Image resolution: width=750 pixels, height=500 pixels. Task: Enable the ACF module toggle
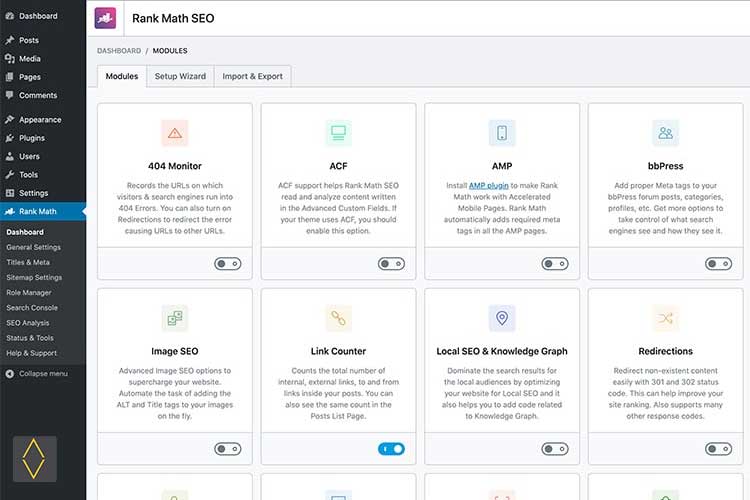[x=391, y=264]
